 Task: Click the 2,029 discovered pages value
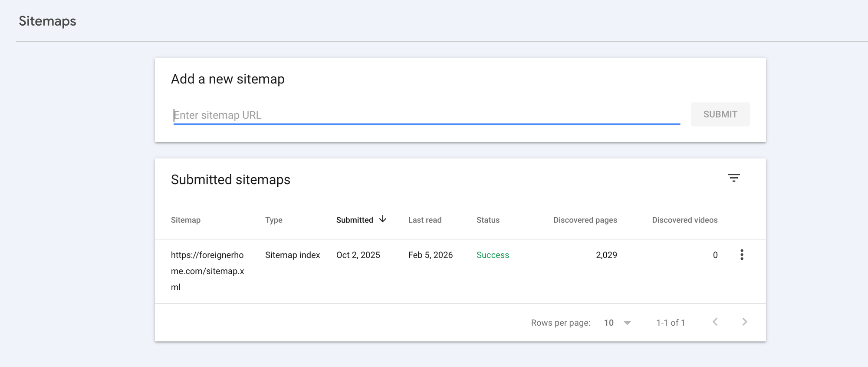coord(606,255)
